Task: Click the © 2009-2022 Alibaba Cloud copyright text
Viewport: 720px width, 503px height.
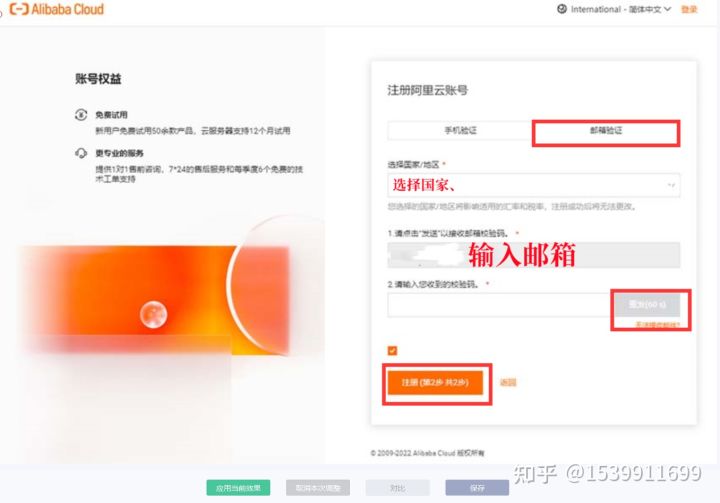Action: pos(428,453)
